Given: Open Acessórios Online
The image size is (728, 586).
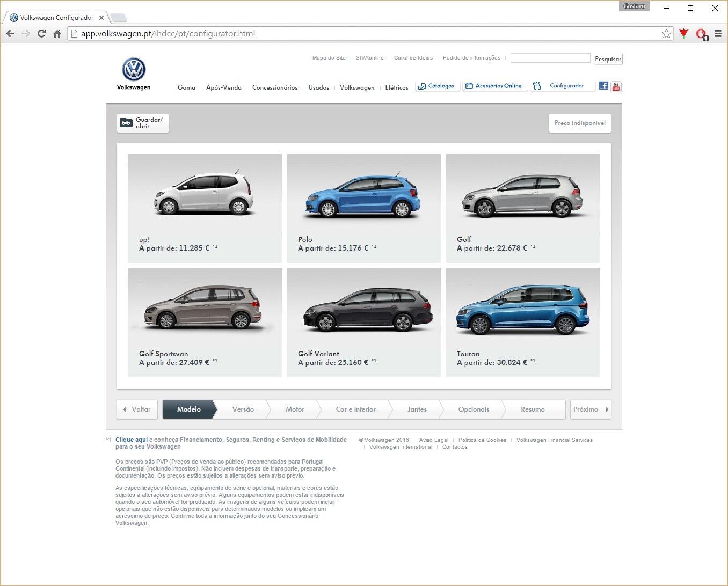Looking at the screenshot, I should pos(493,86).
